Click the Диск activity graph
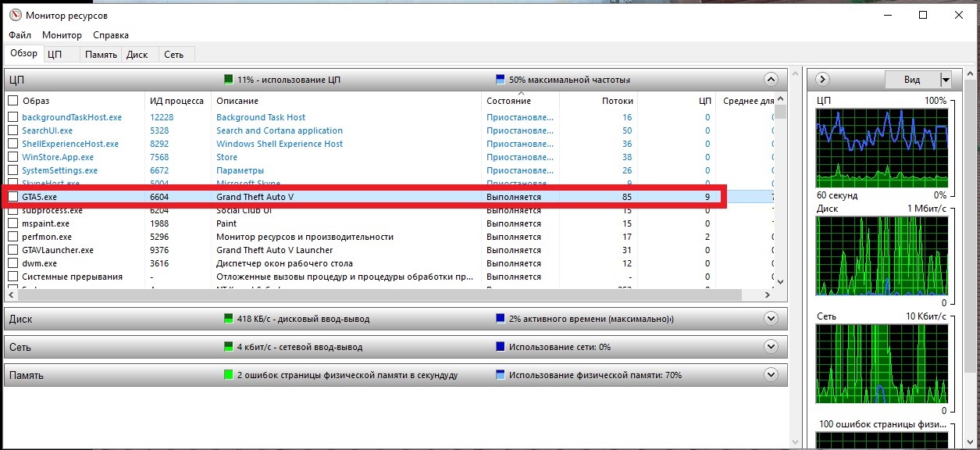980x450 pixels. point(882,255)
